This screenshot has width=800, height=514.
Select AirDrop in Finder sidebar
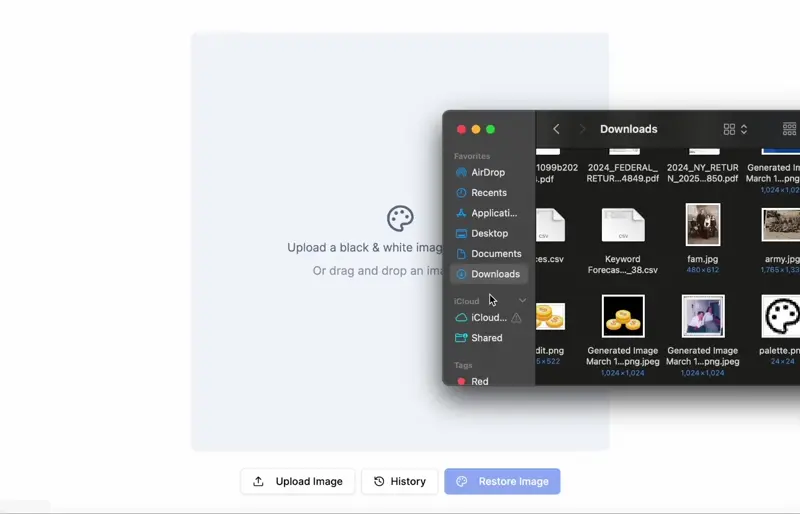coord(487,172)
